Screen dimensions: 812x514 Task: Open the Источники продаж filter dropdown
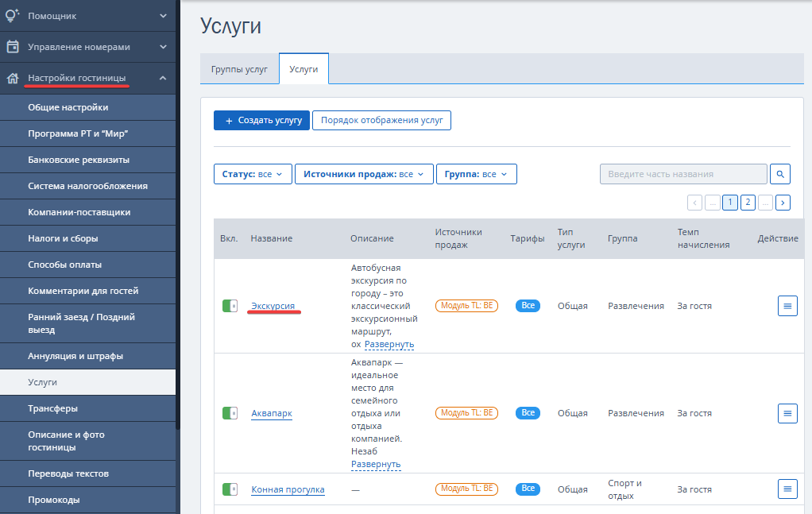coord(363,174)
